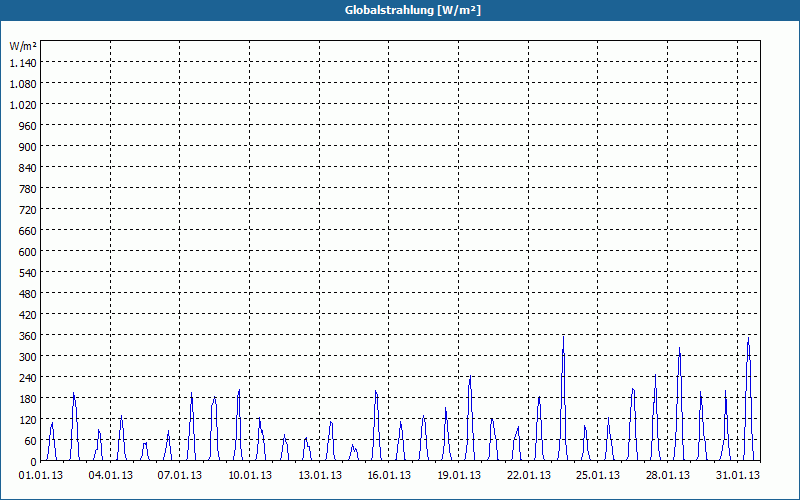The height and width of the screenshot is (500, 800).
Task: Click the 04.01.13 date label
Action: [110, 476]
